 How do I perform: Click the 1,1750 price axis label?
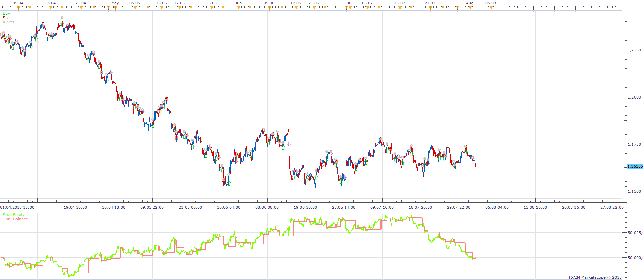click(634, 144)
